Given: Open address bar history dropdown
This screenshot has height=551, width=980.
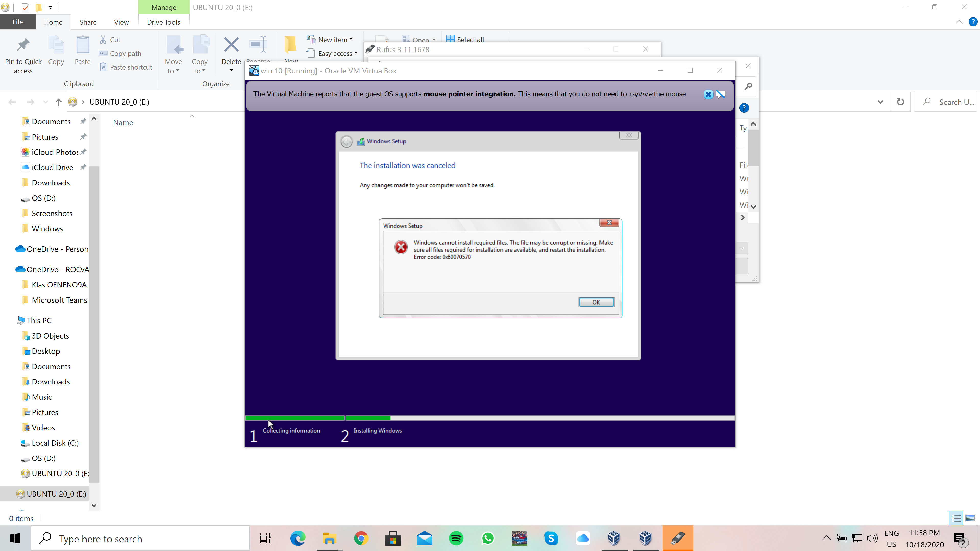Looking at the screenshot, I should 880,102.
